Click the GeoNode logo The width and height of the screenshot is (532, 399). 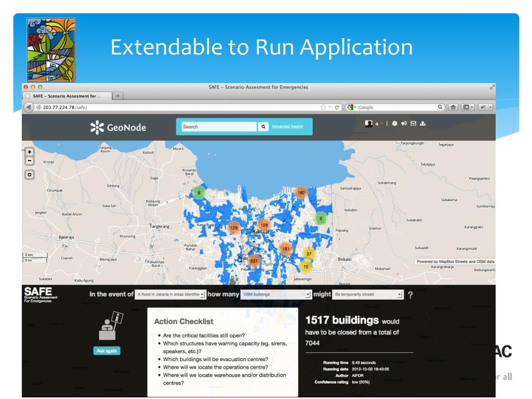(x=118, y=127)
